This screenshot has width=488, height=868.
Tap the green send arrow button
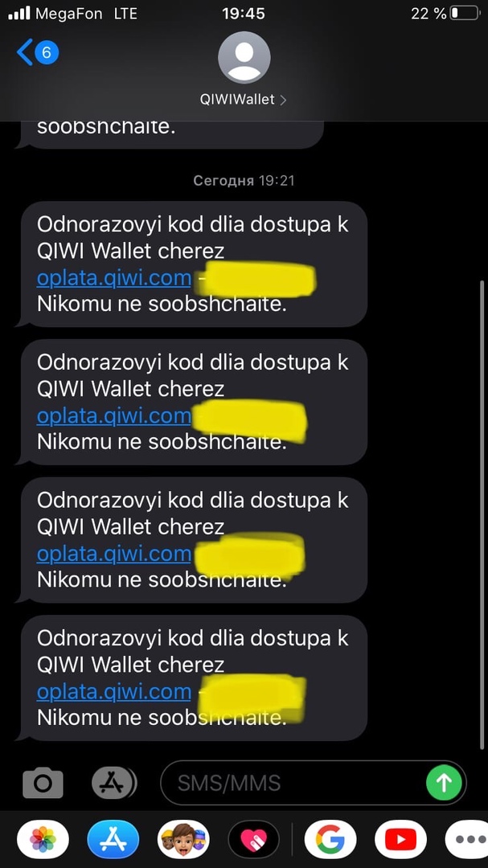coord(445,783)
